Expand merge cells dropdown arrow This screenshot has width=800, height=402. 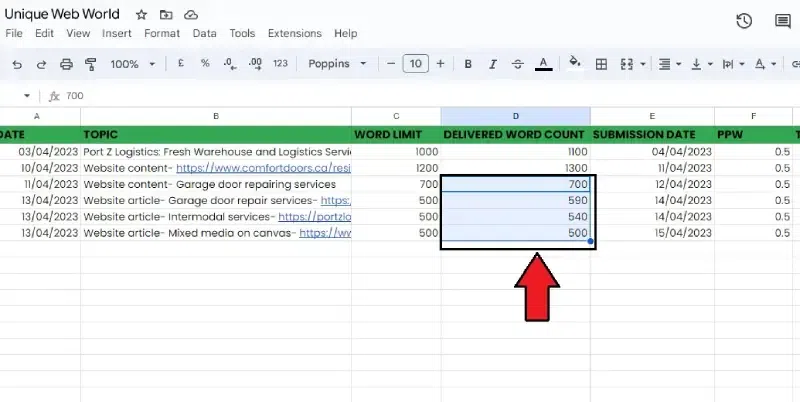pyautogui.click(x=643, y=64)
